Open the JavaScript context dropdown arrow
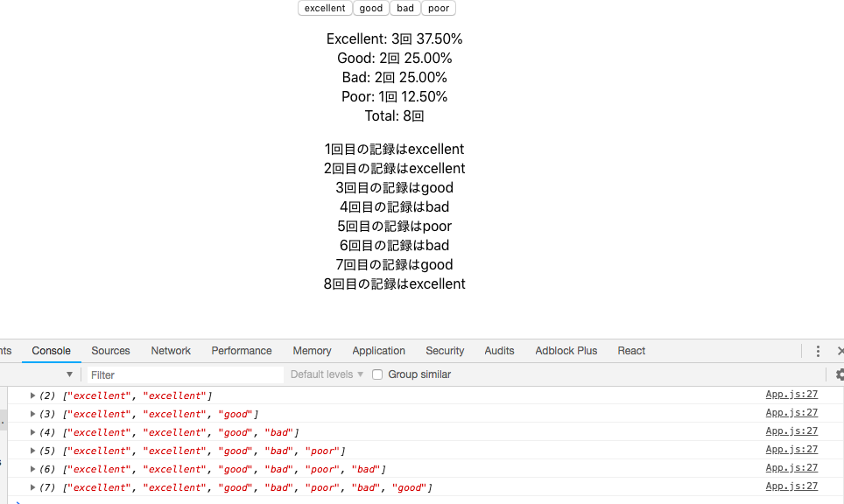This screenshot has width=844, height=504. 69,374
